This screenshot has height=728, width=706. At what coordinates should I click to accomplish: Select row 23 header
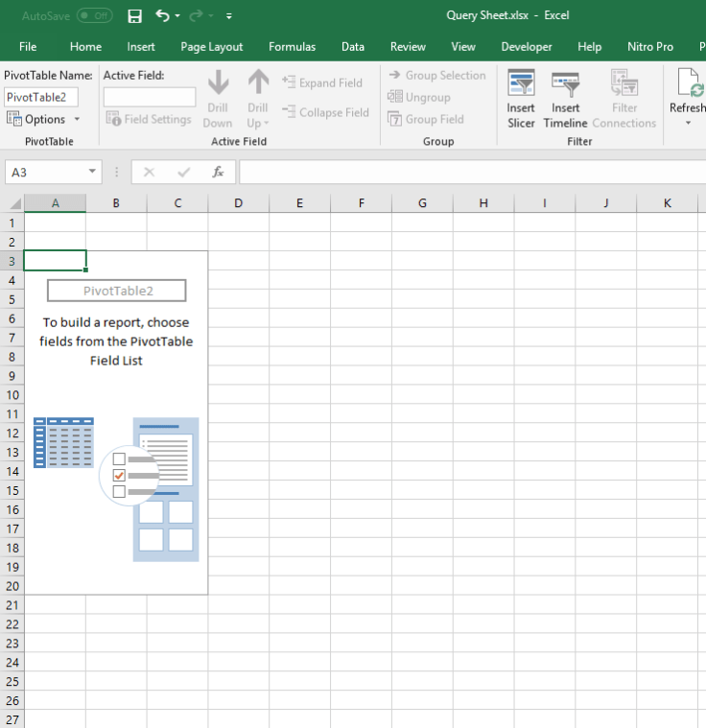[12, 644]
